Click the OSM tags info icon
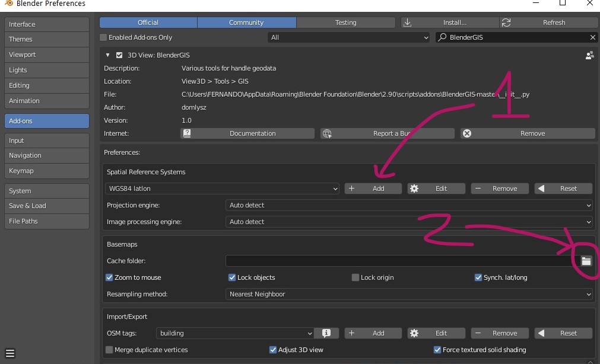This screenshot has height=364, width=600. [326, 333]
